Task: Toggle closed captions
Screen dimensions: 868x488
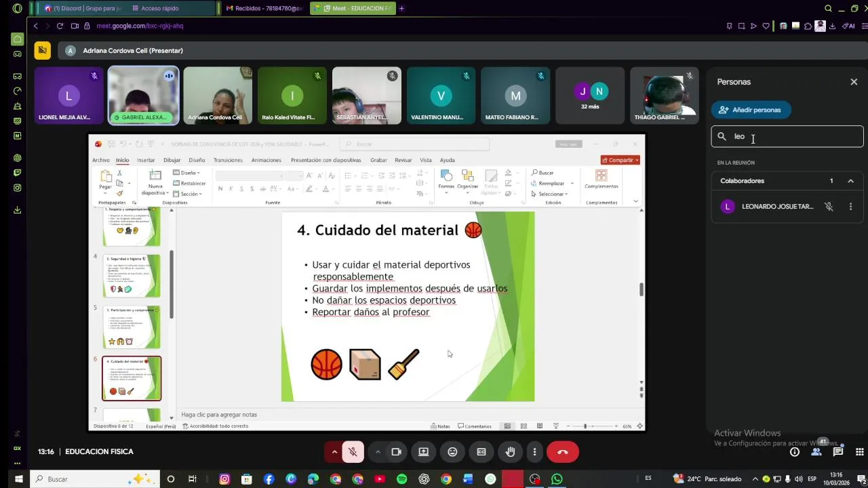Action: click(481, 452)
